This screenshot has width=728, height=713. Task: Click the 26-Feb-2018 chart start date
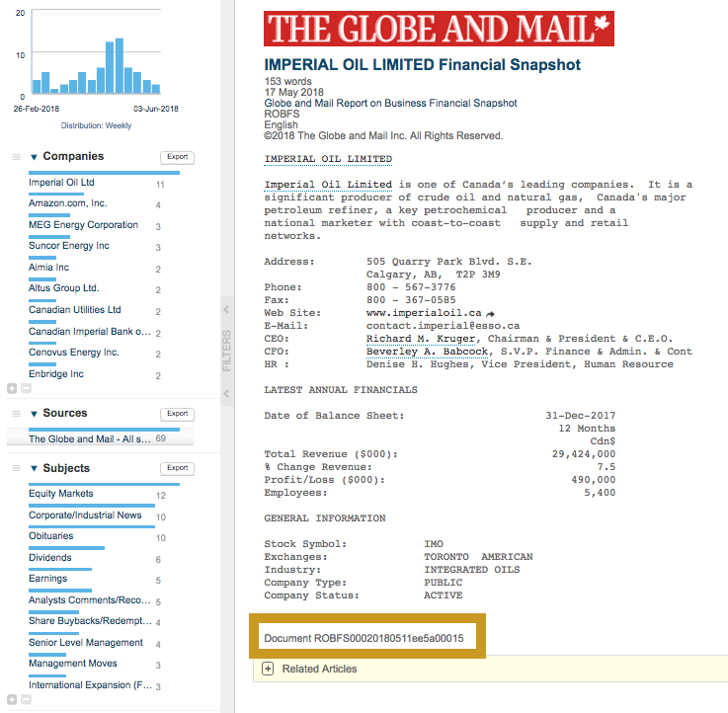tap(37, 109)
